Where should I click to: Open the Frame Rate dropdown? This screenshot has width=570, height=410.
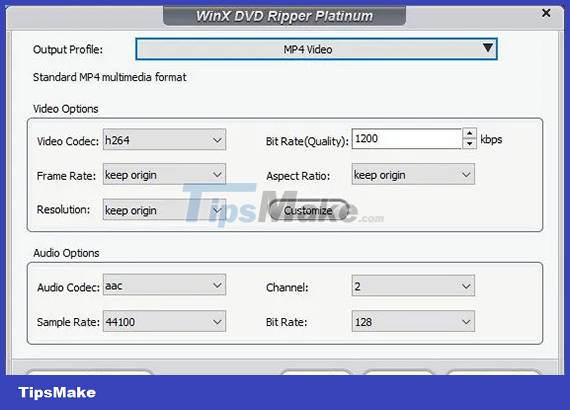point(164,174)
